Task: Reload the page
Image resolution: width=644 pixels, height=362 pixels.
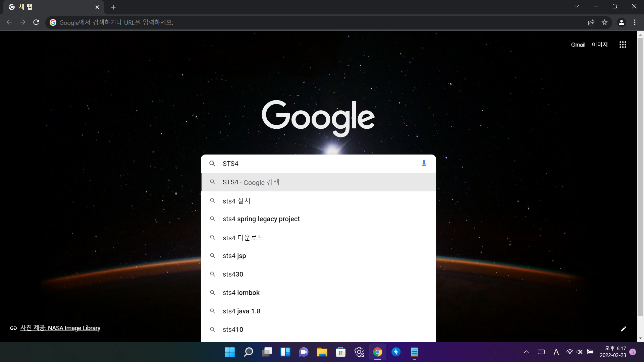Action: point(36,22)
